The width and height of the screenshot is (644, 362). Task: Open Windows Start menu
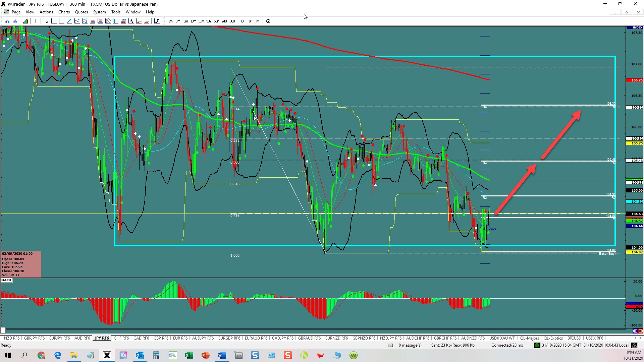click(x=8, y=355)
